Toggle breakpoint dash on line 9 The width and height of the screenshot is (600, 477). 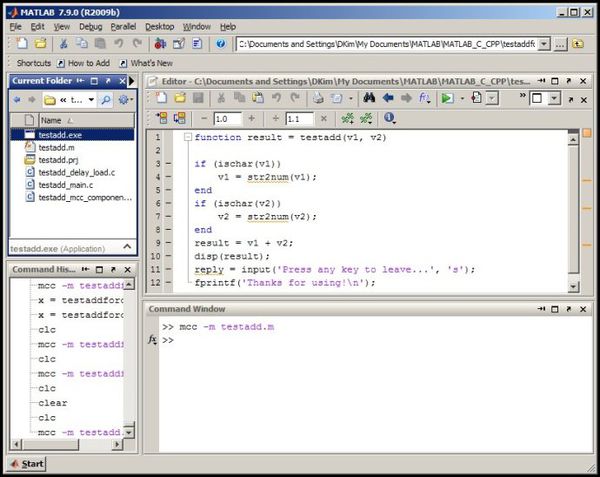(x=168, y=243)
